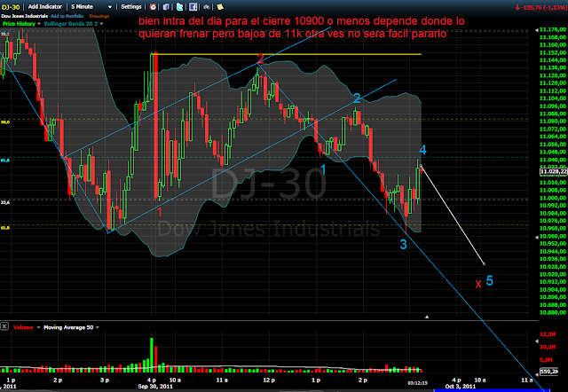Viewport: 568px width, 392px height.
Task: Expand the Bollinger Bands 20 2 dropdown arrow
Action: point(101,24)
